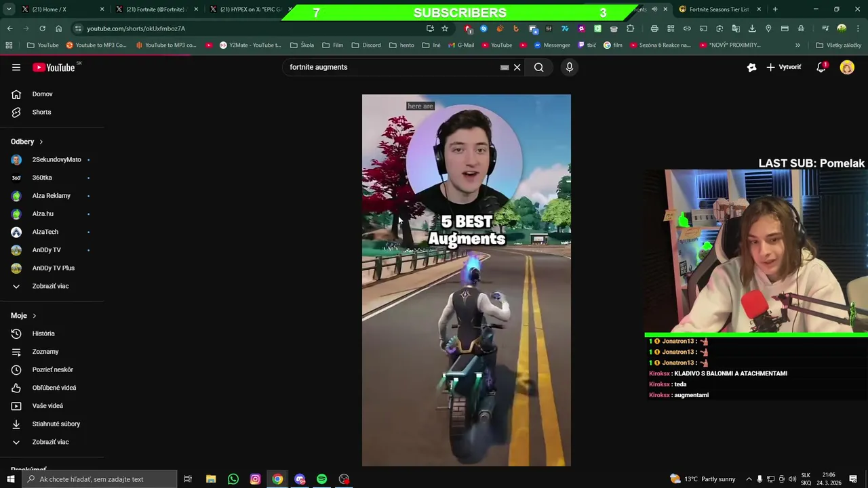Open the browser extensions puzzle icon
868x488 pixels.
point(630,28)
